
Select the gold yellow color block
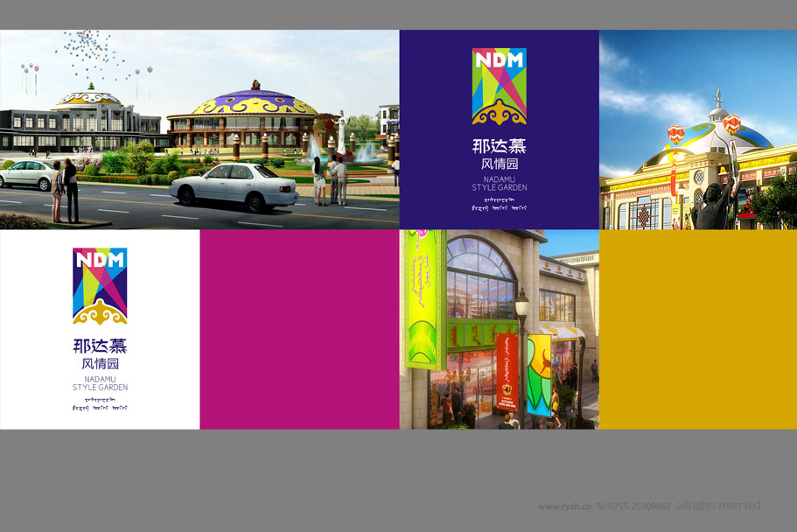(697, 329)
